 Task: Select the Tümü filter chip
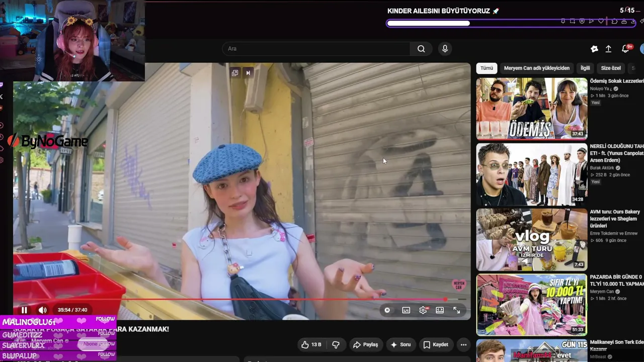pos(487,68)
